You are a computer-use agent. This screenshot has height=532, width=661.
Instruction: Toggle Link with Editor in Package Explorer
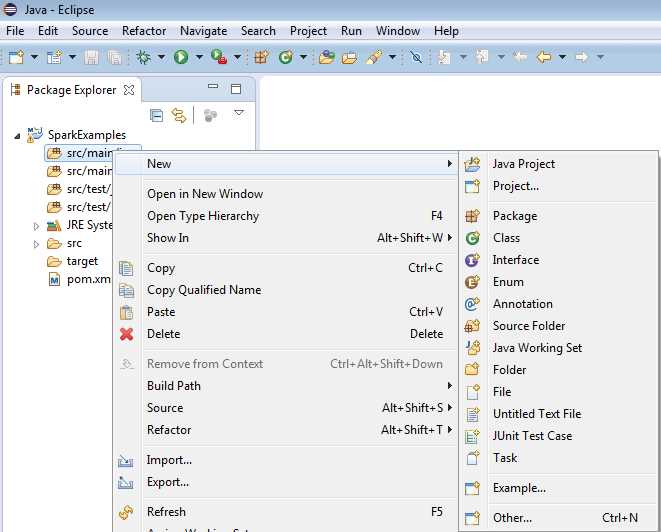179,115
